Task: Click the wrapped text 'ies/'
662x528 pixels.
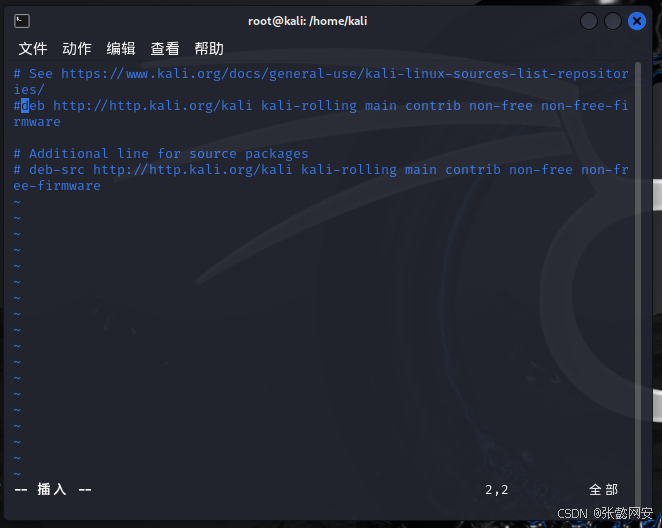Action: tap(29, 90)
